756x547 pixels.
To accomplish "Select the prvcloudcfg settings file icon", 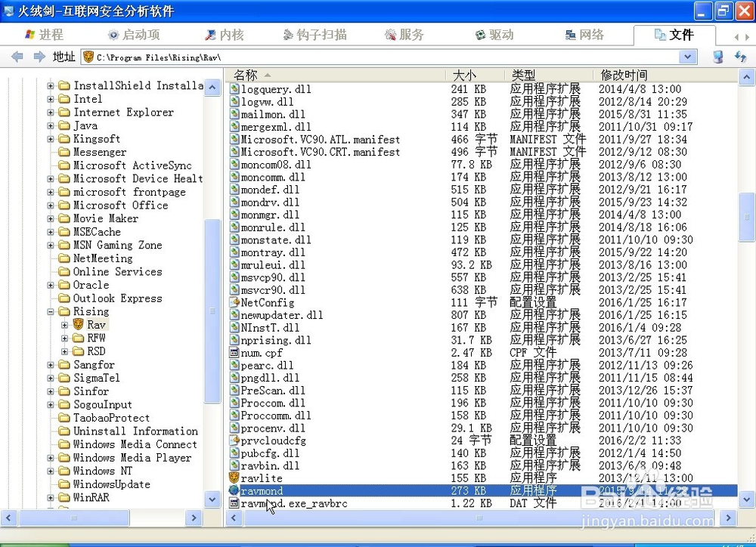I will click(234, 440).
